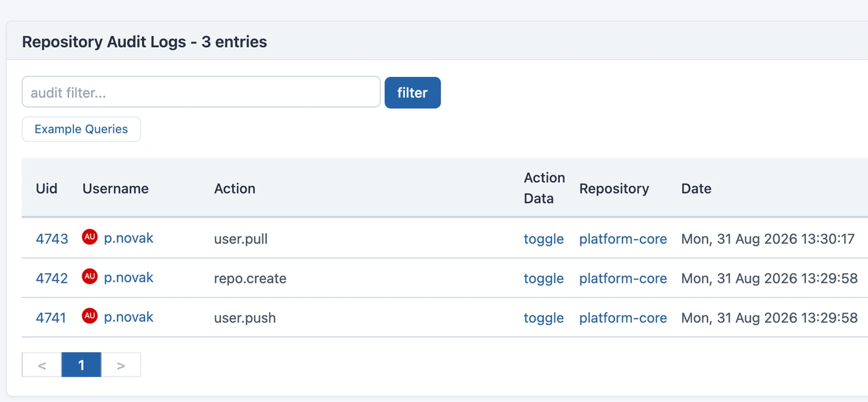Open p.novak username in user.push row
Screen dimensions: 868x402
pos(128,317)
